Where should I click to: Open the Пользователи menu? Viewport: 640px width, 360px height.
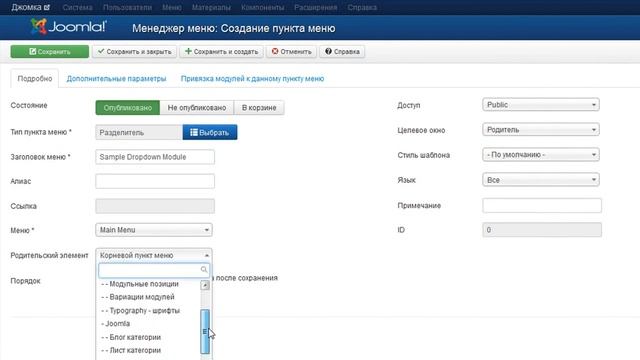click(127, 7)
